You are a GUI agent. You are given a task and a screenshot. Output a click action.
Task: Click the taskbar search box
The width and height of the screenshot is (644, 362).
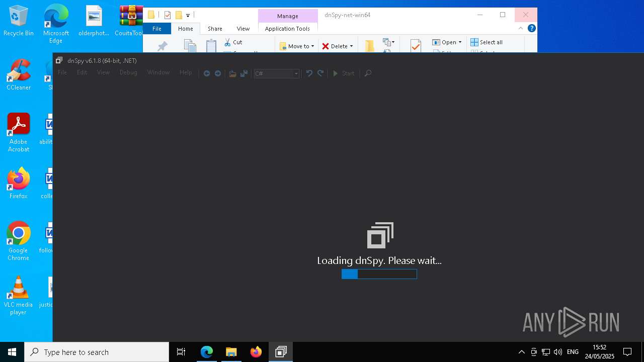click(97, 352)
